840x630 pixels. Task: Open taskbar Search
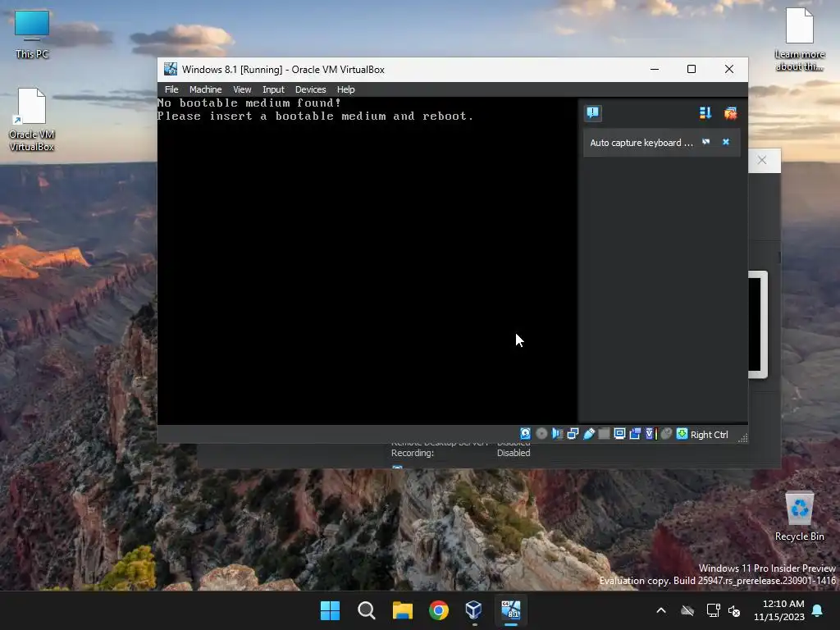pos(367,610)
